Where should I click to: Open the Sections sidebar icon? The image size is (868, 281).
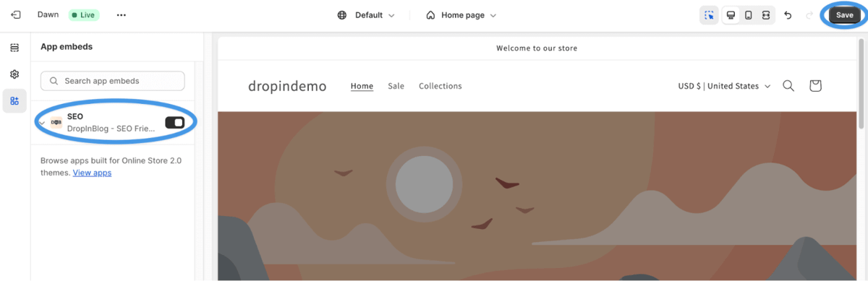(x=14, y=48)
